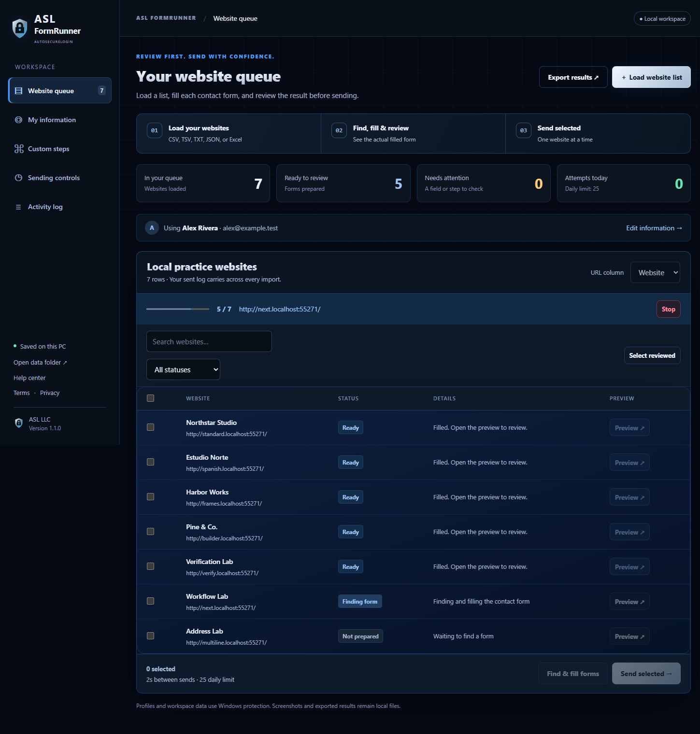Screen dimensions: 700x734
Task: Click the step 01 number badge
Action: tap(155, 130)
